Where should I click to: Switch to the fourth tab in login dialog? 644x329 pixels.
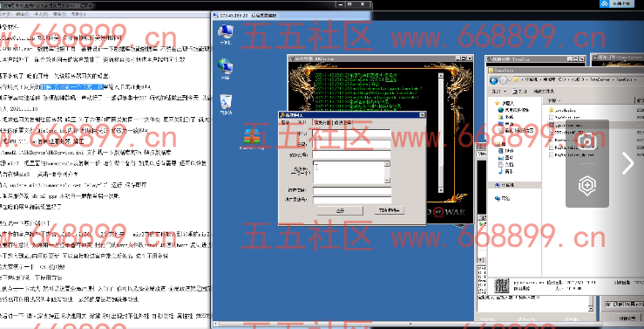point(342,122)
